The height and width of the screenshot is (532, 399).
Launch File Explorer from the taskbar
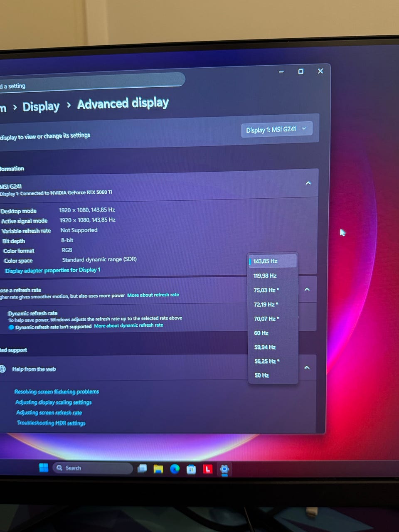158,469
